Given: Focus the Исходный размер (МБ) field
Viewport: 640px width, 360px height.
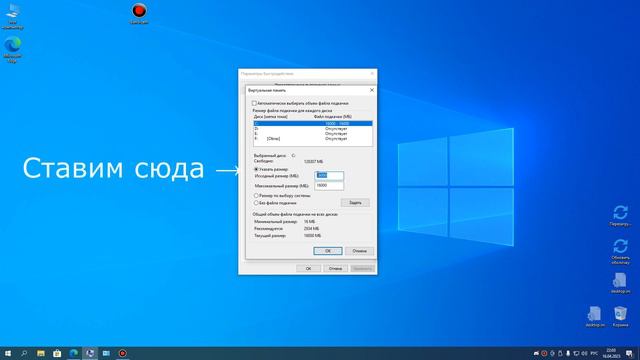Looking at the screenshot, I should pyautogui.click(x=329, y=176).
